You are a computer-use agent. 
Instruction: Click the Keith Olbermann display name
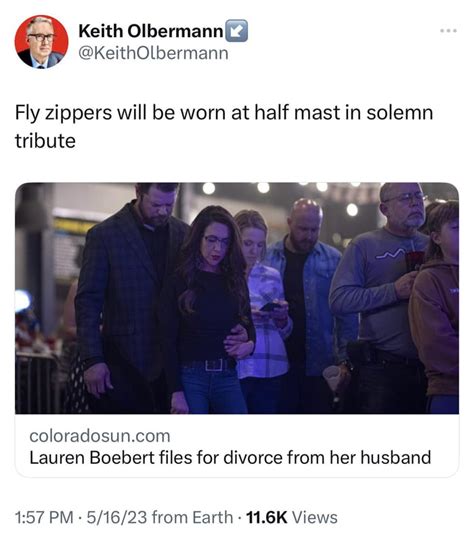pos(151,31)
